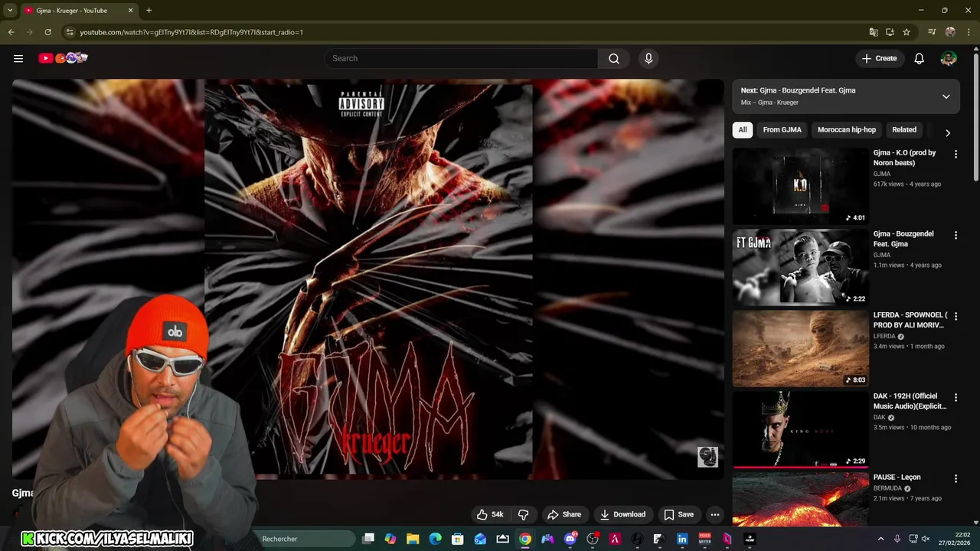Open Chrome three-dot menu
The height and width of the screenshot is (551, 980).
(969, 32)
